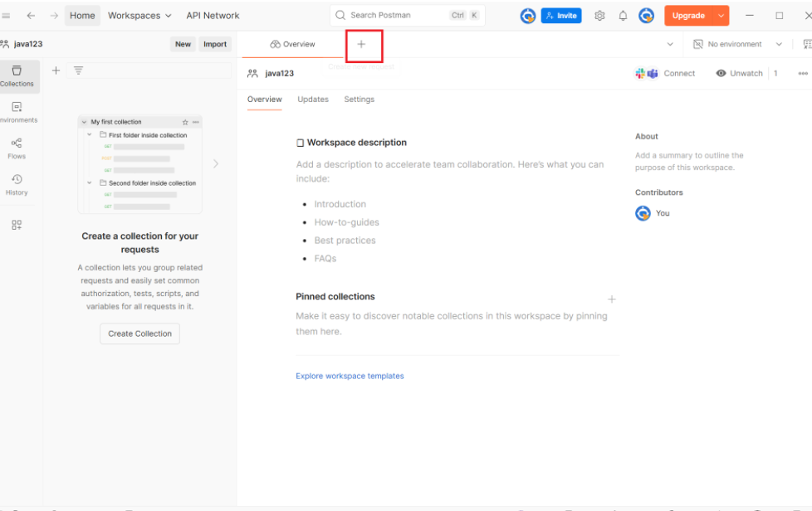This screenshot has width=812, height=511.
Task: Click the Import button
Action: click(x=215, y=44)
